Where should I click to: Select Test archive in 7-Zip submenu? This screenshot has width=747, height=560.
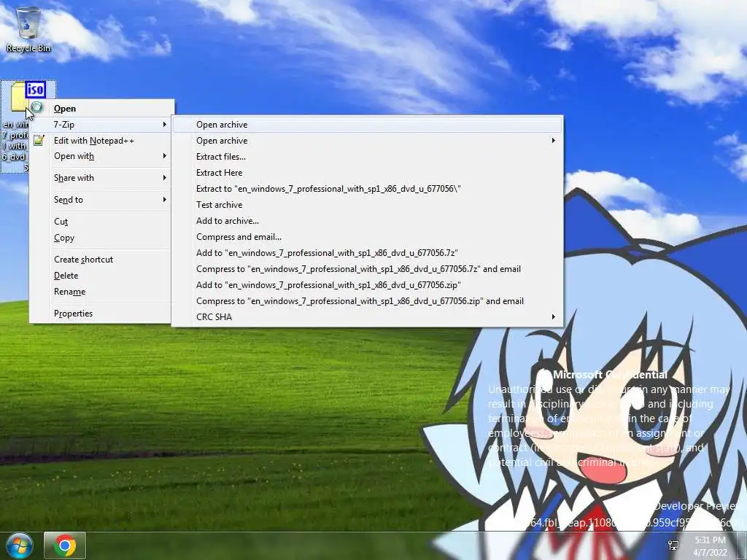point(367,205)
